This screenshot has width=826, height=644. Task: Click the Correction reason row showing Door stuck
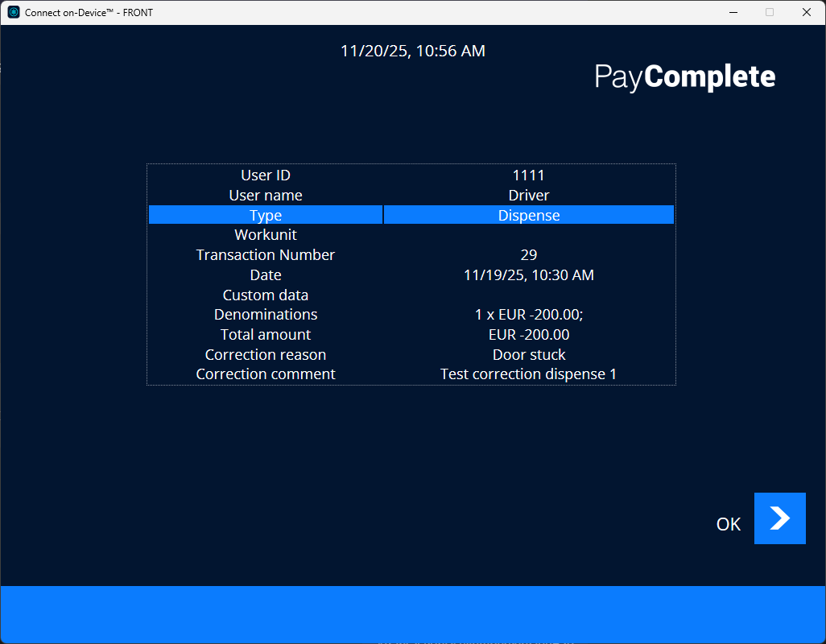pos(411,354)
